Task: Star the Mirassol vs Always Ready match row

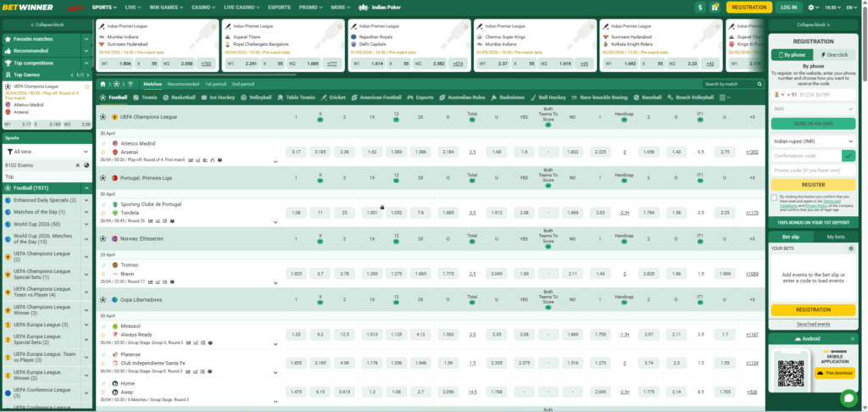Action: 103,335
